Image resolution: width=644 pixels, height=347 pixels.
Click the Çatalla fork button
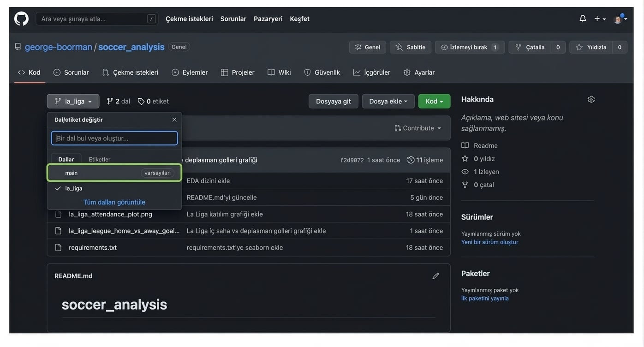530,47
